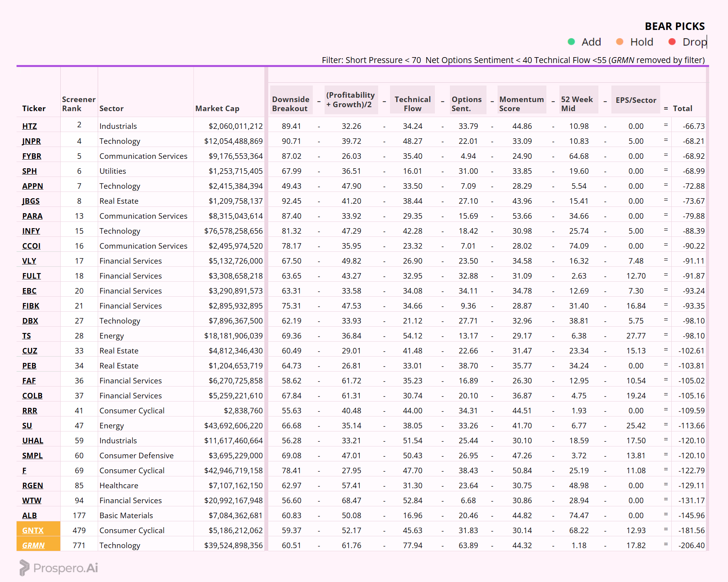Open the VLY ticker link
The image size is (728, 582).
29,261
